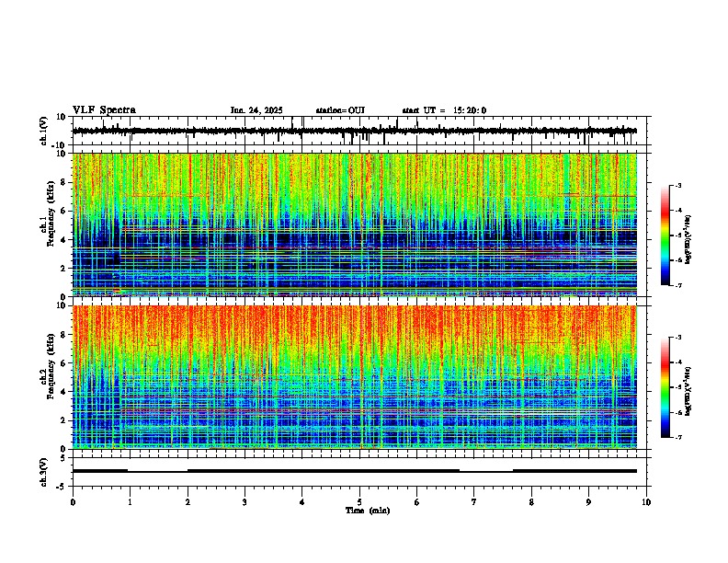Click the time-axis tick label "0"
This screenshot has height=563, width=728.
point(73,502)
